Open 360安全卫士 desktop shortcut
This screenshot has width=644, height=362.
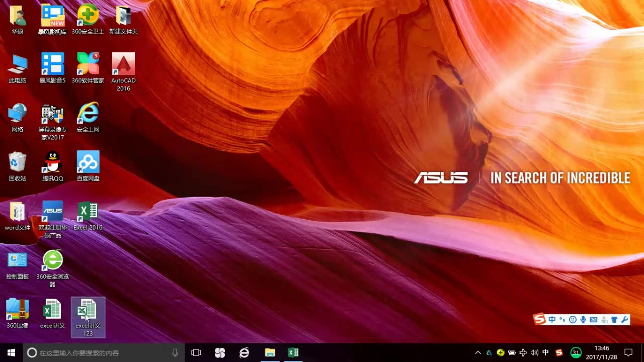[x=88, y=20]
